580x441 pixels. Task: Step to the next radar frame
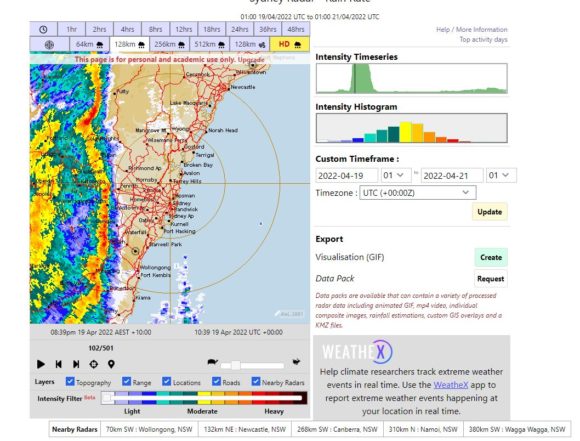click(76, 364)
